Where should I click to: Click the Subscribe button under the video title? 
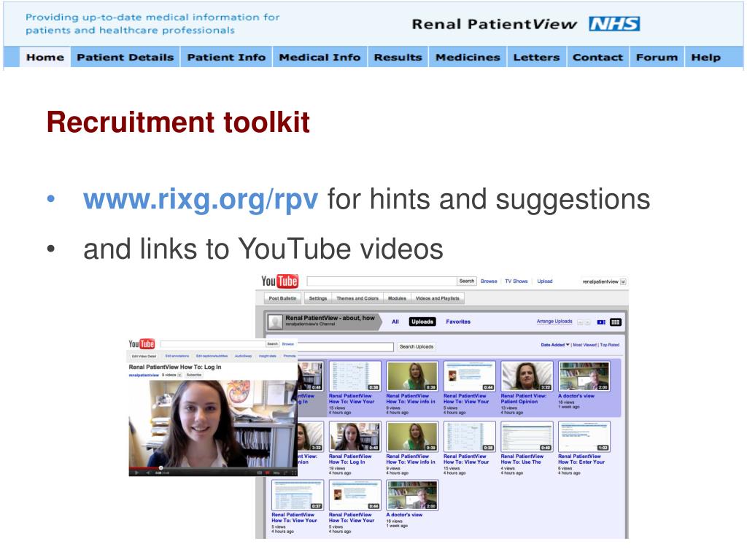coord(194,376)
